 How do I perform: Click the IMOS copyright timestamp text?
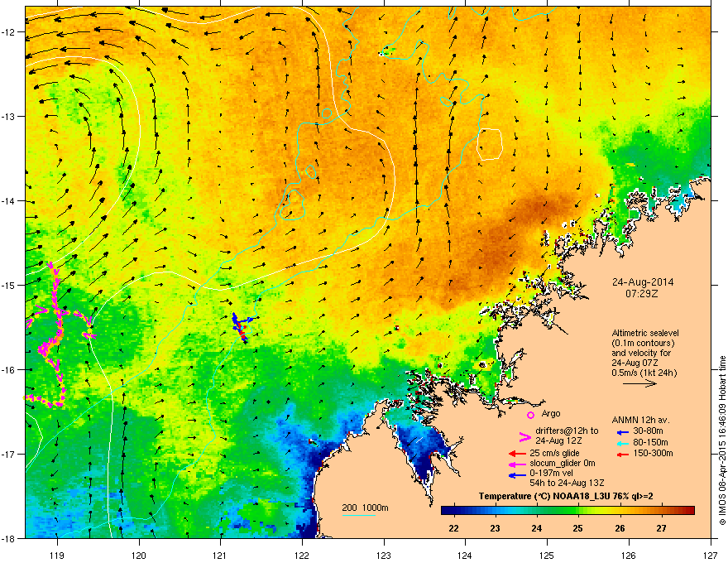point(722,440)
